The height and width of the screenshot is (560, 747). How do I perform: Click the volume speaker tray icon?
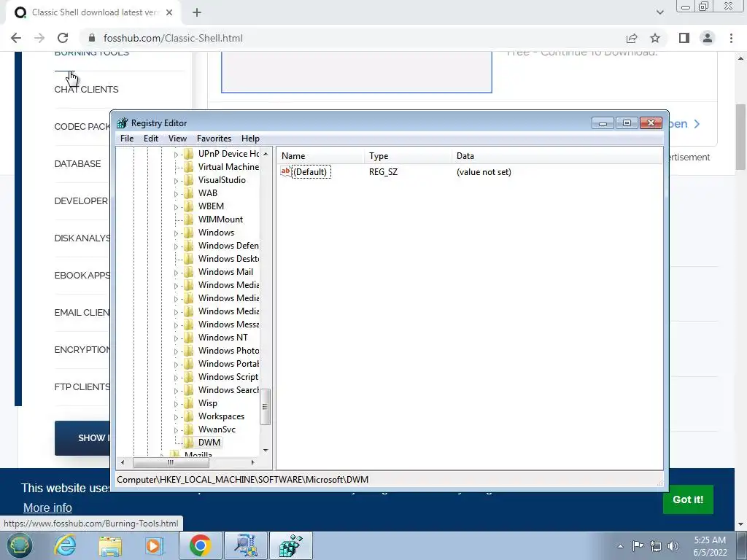(x=673, y=546)
